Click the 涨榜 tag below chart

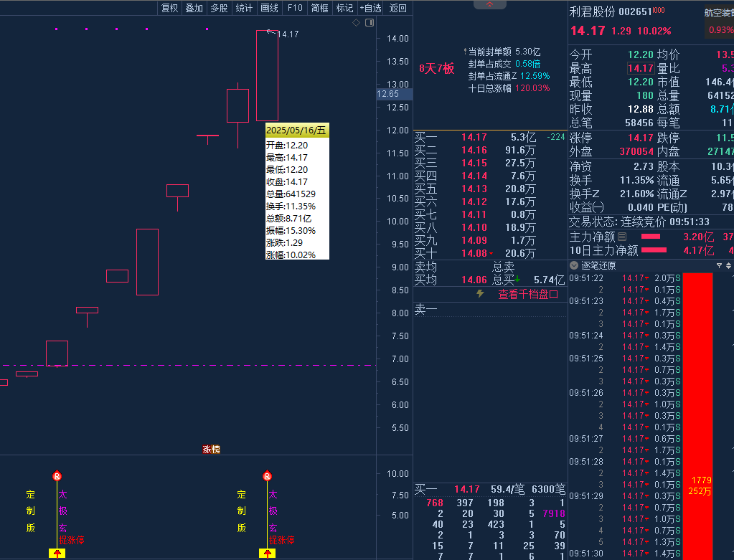[x=211, y=449]
